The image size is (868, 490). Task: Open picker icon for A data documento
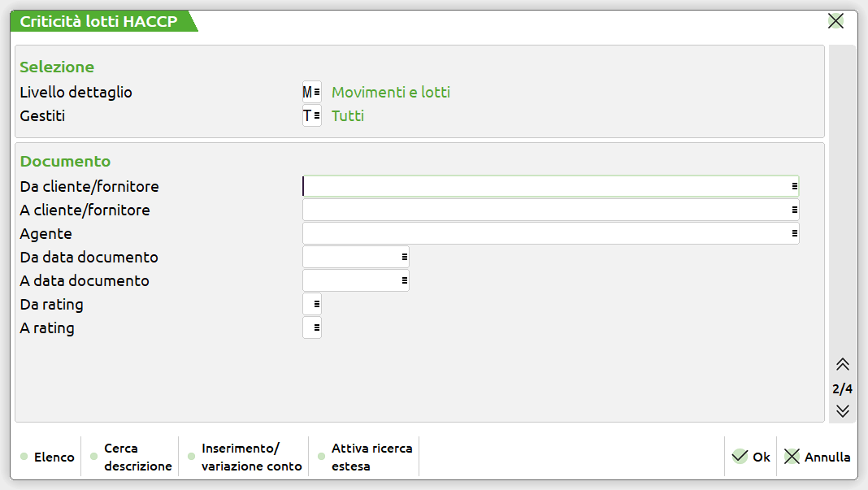[x=404, y=281]
